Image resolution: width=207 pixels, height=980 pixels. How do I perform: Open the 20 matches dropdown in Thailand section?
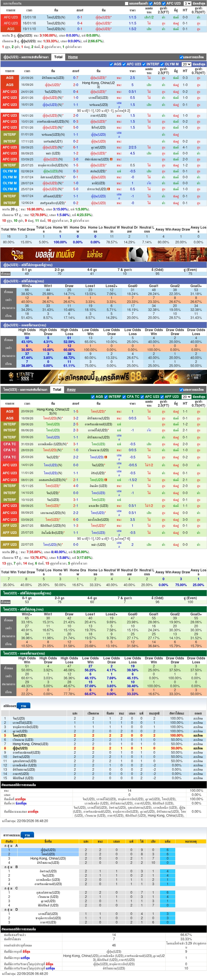[x=186, y=397]
